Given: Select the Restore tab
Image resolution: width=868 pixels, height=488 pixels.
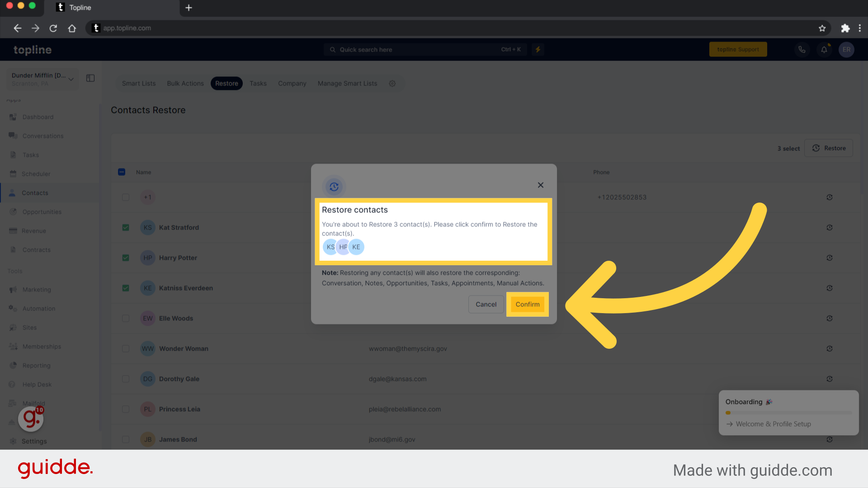Looking at the screenshot, I should [x=226, y=84].
